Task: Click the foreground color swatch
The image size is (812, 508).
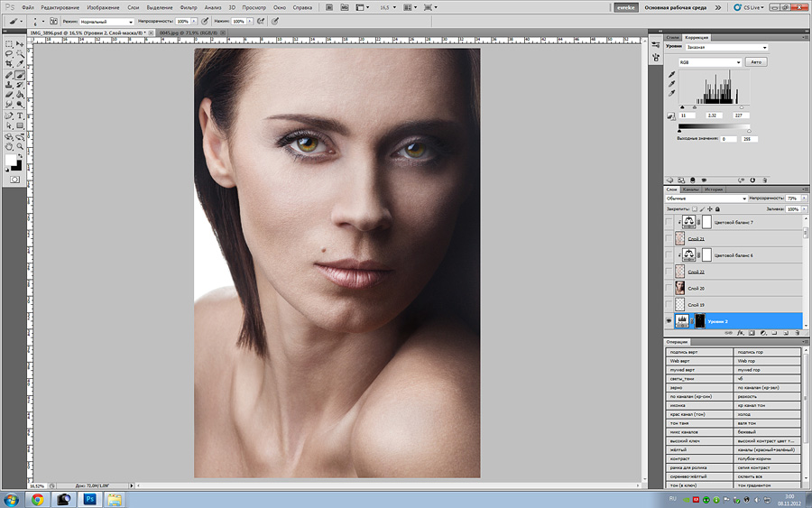Action: [x=12, y=161]
